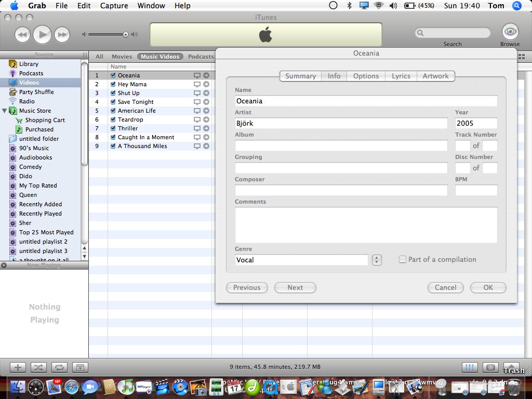Show or hide the artwork viewer button

point(80,367)
